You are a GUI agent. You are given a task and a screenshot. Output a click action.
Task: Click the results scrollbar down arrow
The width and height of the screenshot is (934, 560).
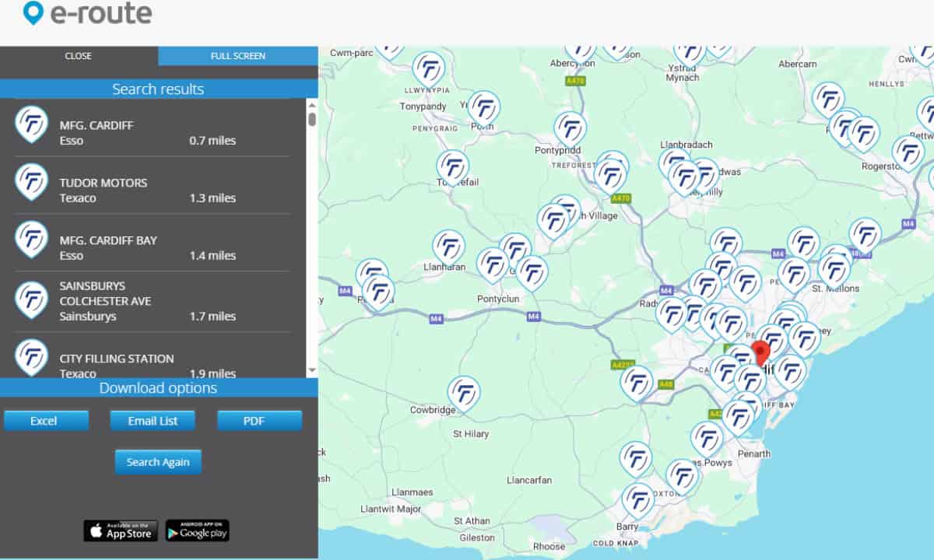pos(312,371)
